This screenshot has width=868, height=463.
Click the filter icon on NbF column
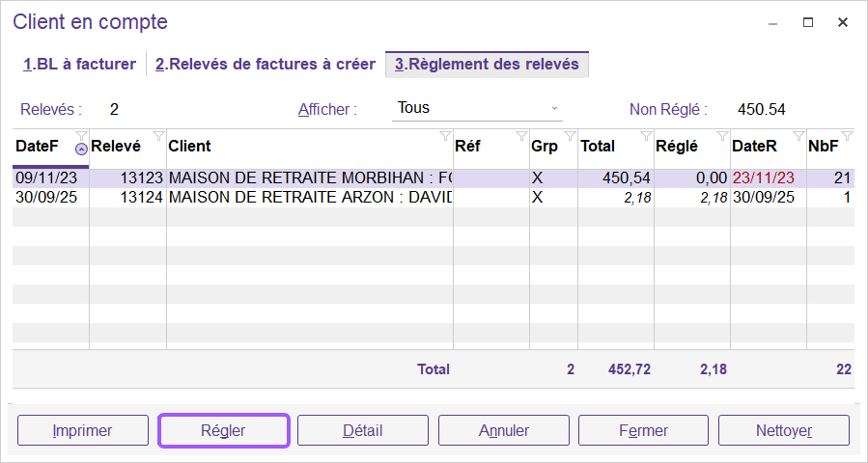(x=847, y=135)
